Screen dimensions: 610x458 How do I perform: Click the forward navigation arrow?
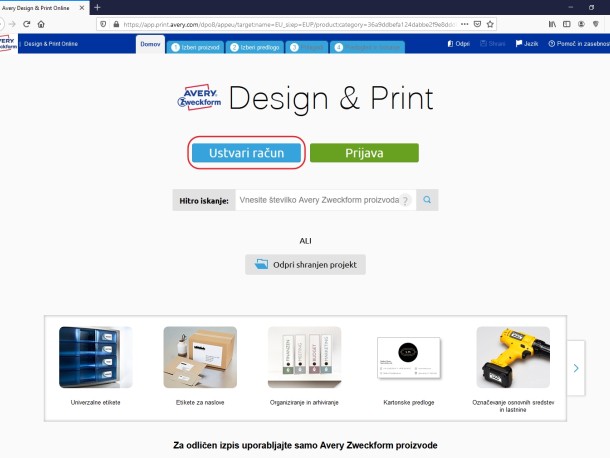point(12,24)
